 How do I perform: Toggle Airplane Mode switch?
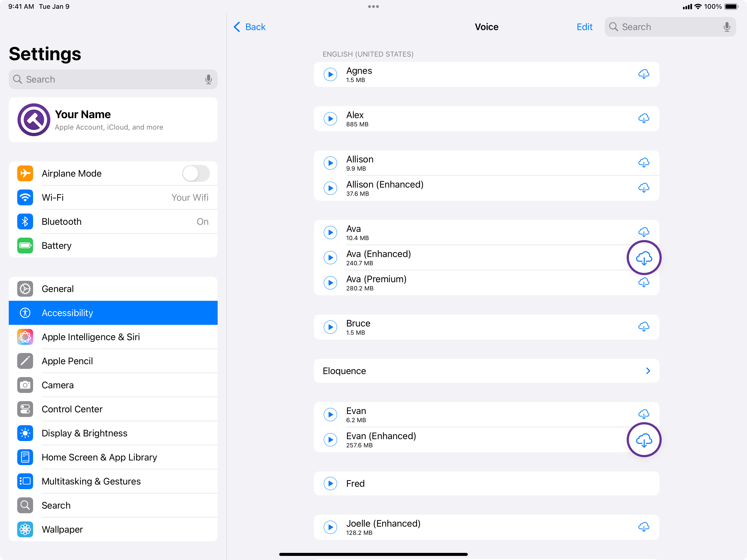196,174
